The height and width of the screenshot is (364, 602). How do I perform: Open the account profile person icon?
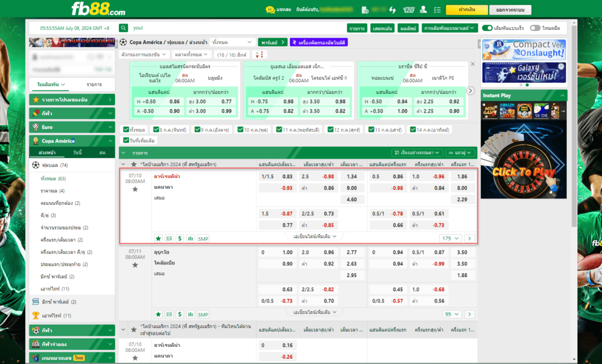click(x=423, y=9)
